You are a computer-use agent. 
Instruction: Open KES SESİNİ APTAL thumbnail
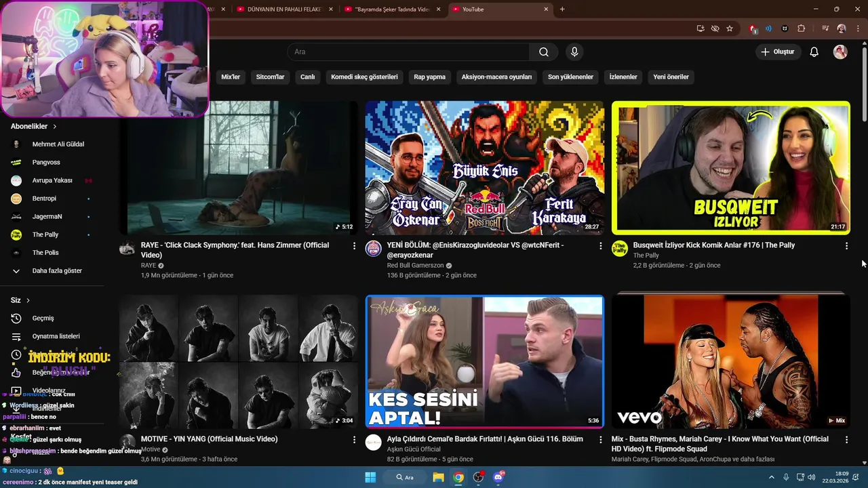[484, 361]
